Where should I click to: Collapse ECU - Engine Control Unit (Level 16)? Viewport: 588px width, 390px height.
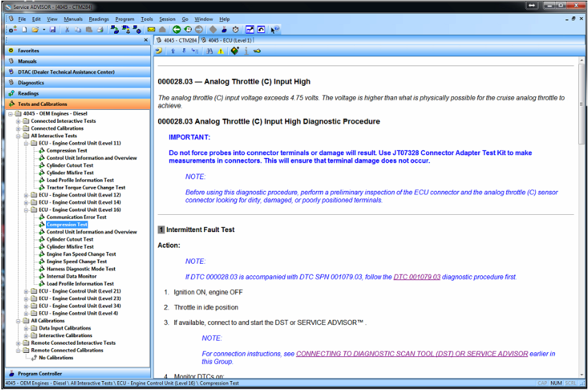pyautogui.click(x=26, y=210)
